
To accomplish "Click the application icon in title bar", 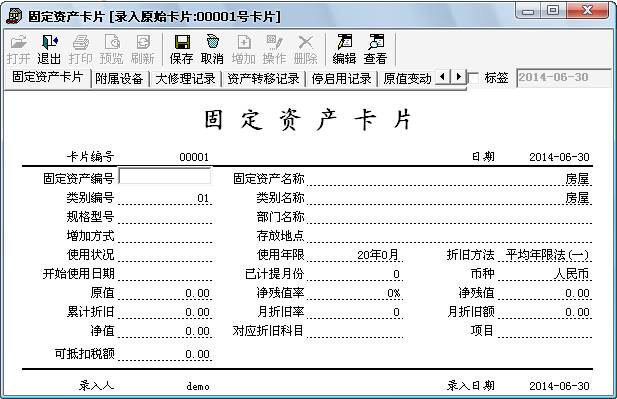I will (x=14, y=16).
